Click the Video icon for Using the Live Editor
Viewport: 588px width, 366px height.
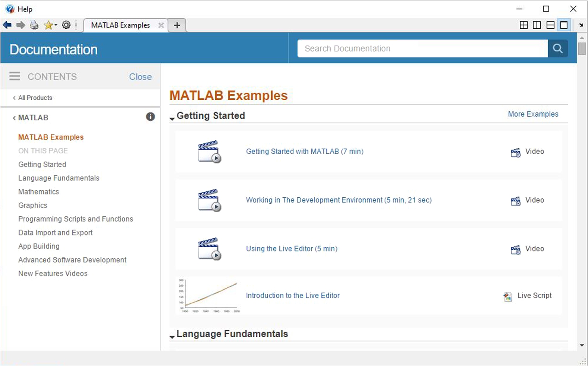pyautogui.click(x=516, y=250)
